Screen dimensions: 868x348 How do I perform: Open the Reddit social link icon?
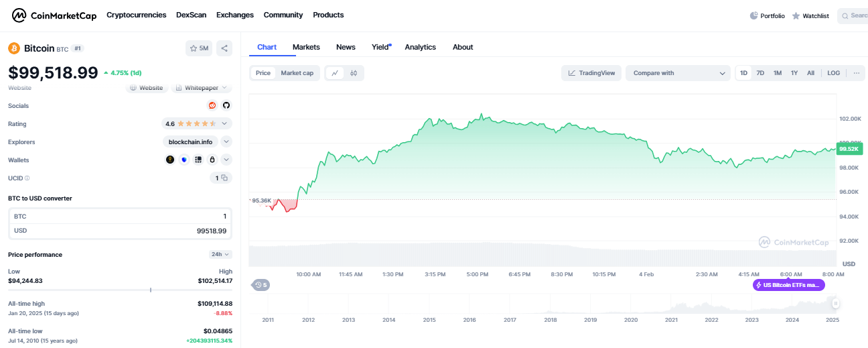point(212,105)
